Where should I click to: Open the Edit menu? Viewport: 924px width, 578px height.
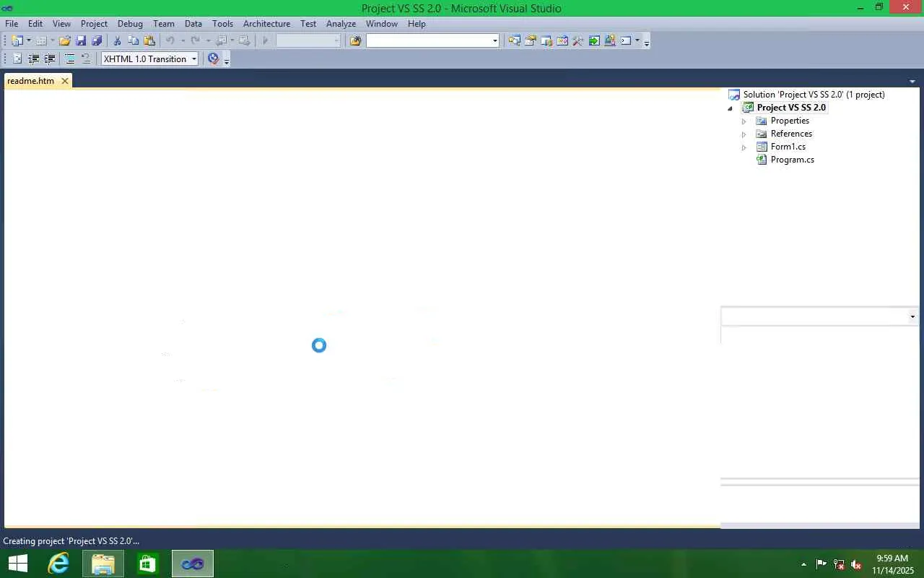(35, 24)
